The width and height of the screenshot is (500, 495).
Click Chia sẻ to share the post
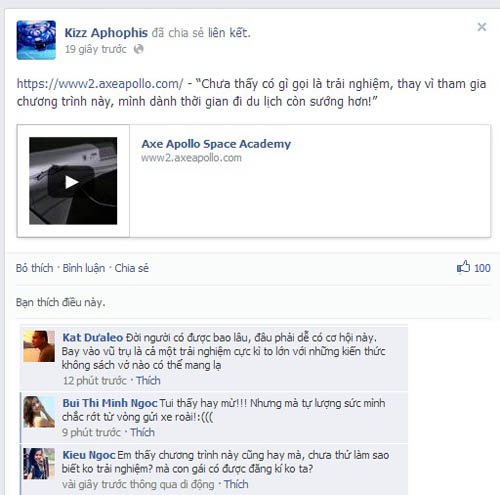tap(132, 268)
